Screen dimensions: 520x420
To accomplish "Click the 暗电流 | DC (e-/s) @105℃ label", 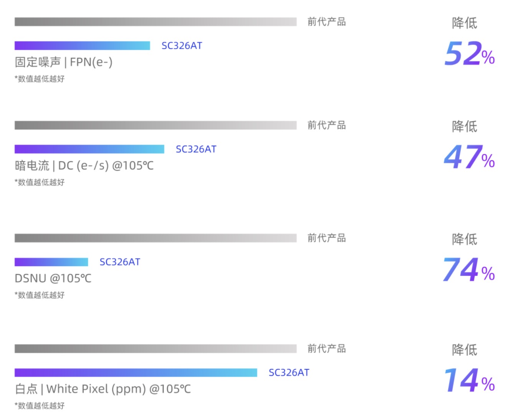I will [x=84, y=166].
